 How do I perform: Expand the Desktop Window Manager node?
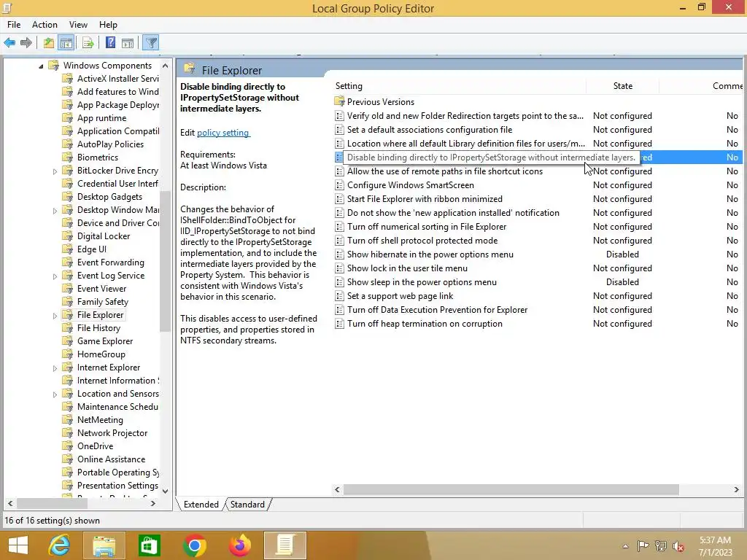coord(55,211)
